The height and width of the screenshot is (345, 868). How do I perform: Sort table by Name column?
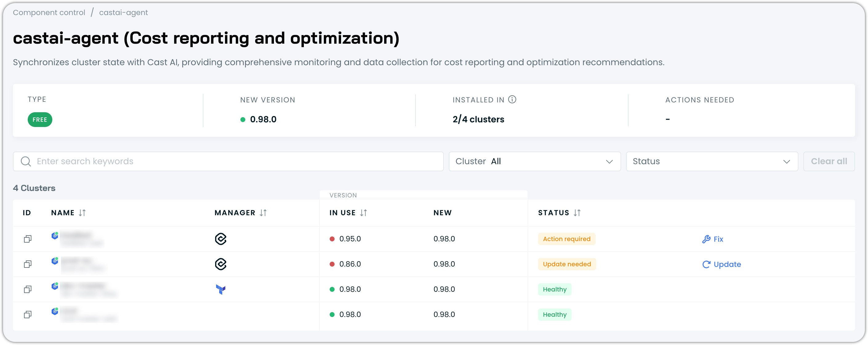point(82,213)
